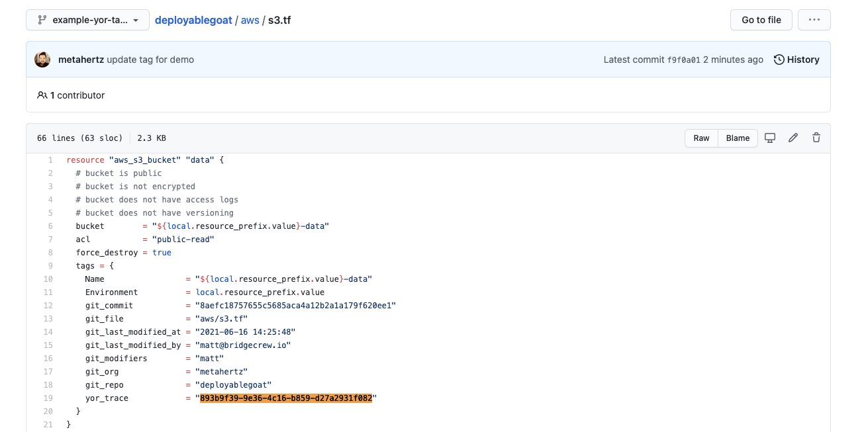
Task: Click the '# bucket does not have versioning' comment
Action: pos(154,213)
